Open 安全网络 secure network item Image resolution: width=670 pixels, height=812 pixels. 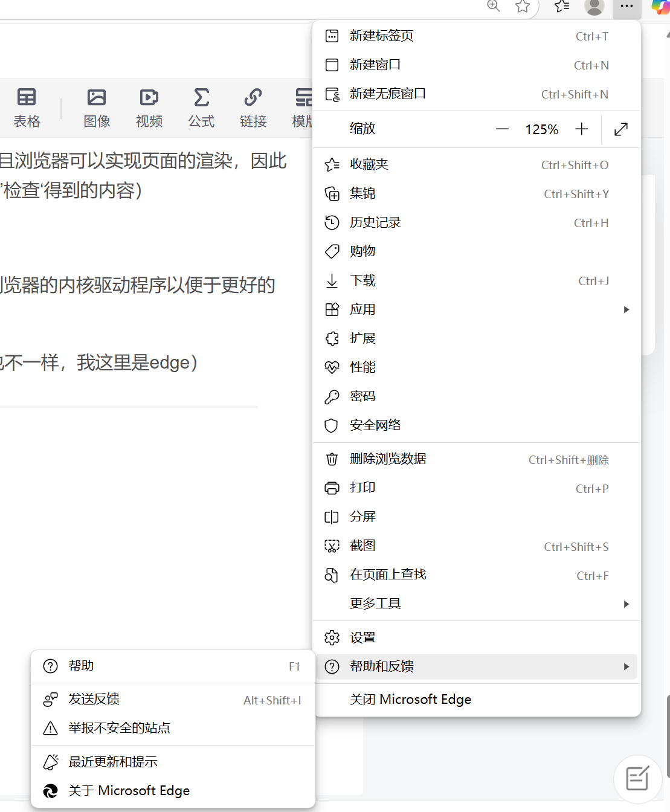point(477,425)
